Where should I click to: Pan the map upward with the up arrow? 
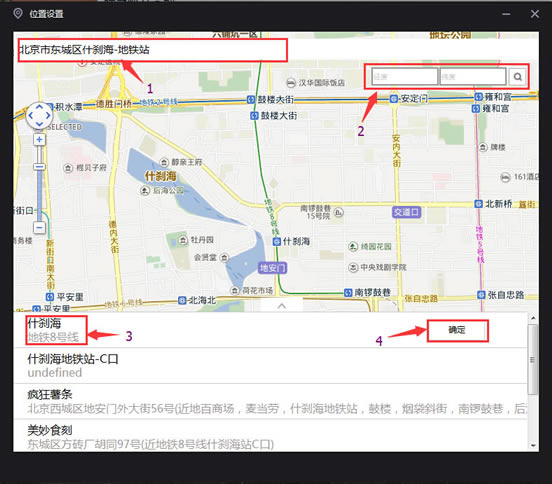39,107
